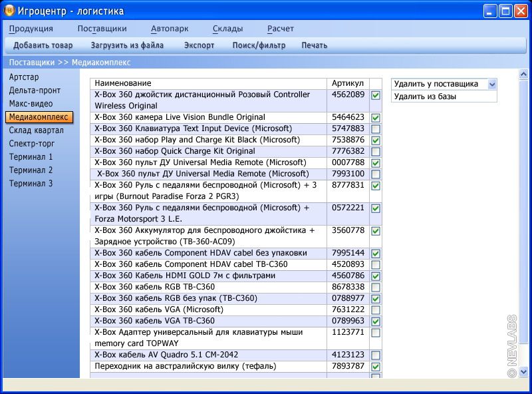The image size is (532, 394).
Task: Click Загрузить из файла in toolbar
Action: [x=127, y=45]
